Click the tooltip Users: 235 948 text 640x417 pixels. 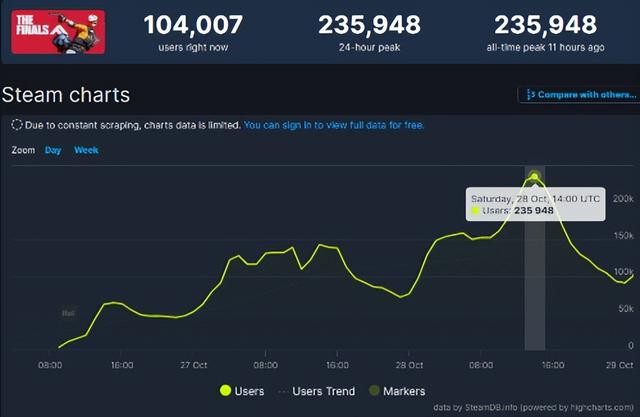pos(518,211)
